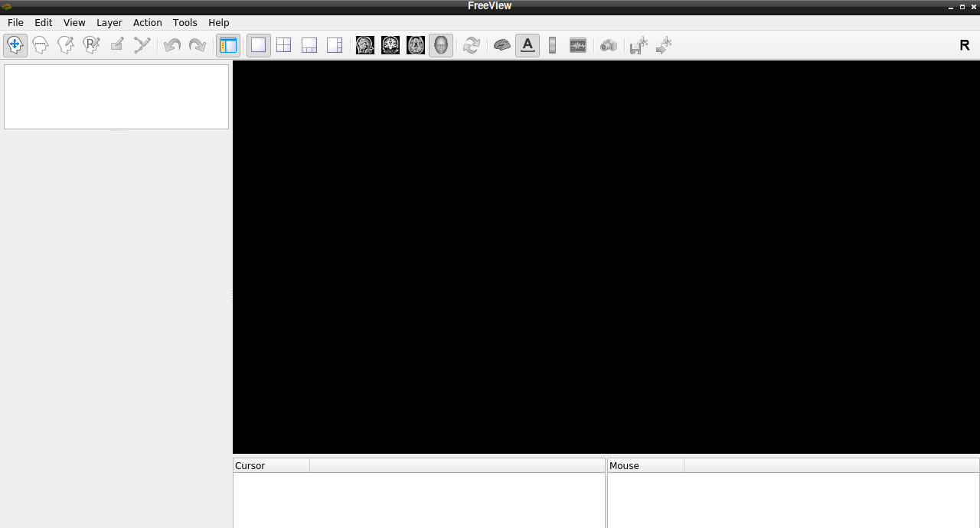
Task: Toggle the text annotation 'A' button
Action: pyautogui.click(x=528, y=46)
